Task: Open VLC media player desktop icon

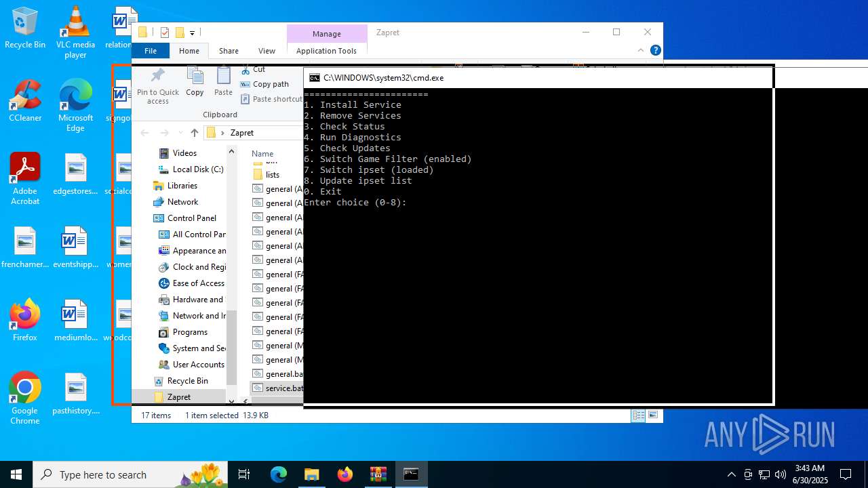Action: 75,32
